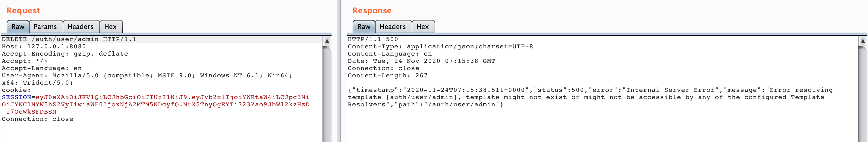The image size is (868, 142).
Task: Show the Request Hex view
Action: point(110,27)
